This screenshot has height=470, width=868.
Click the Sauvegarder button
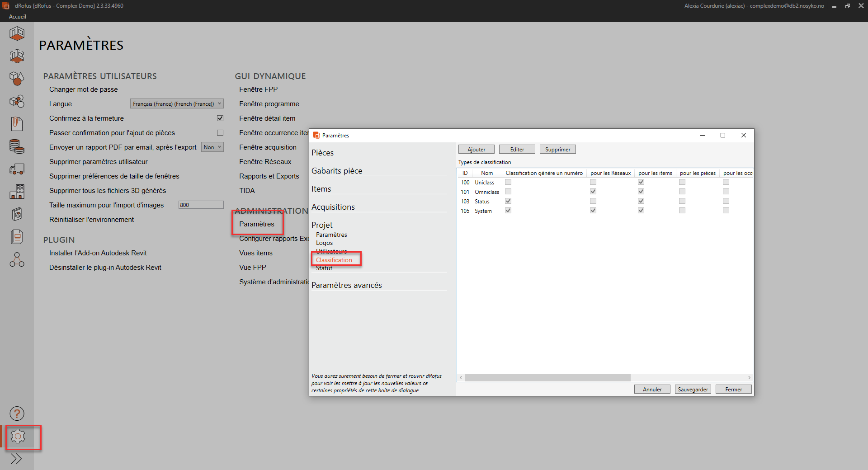coord(693,390)
